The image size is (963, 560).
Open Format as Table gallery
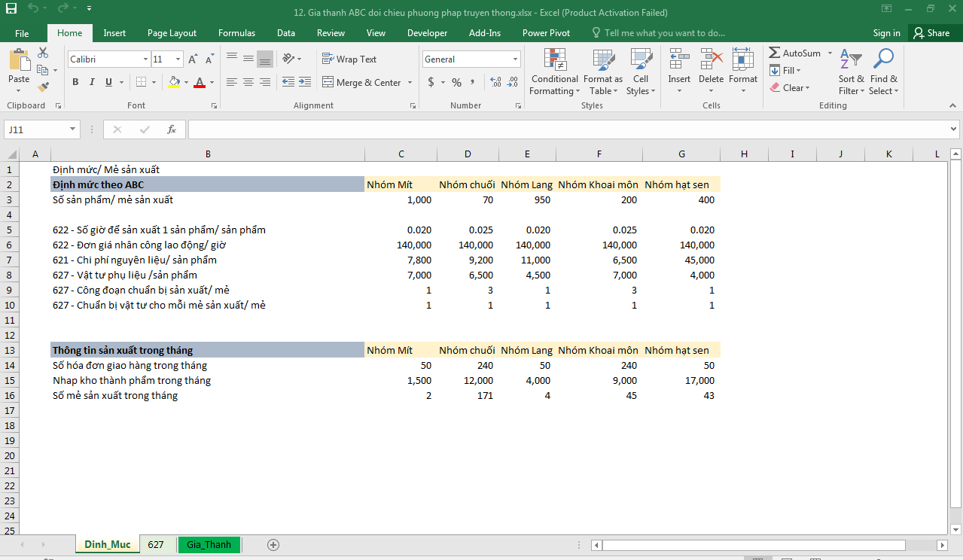[x=602, y=72]
